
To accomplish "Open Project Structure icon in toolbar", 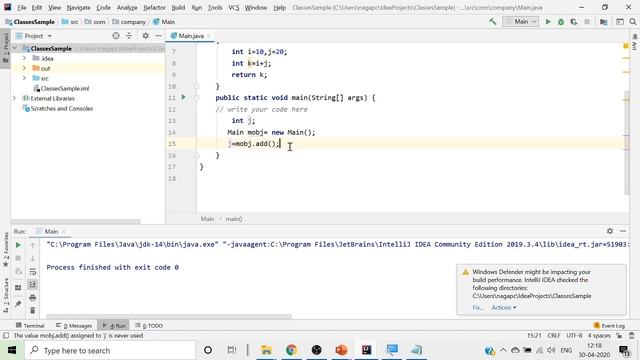I will coord(604,22).
